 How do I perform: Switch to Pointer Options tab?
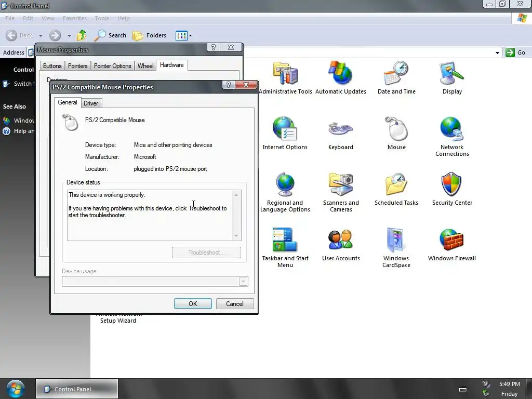pyautogui.click(x=112, y=66)
